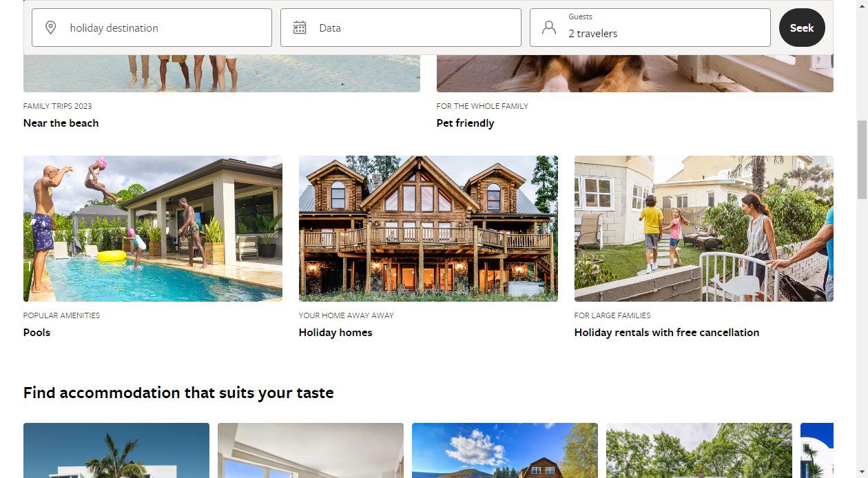Click the person icon in the Guests field
The image size is (868, 478).
549,28
